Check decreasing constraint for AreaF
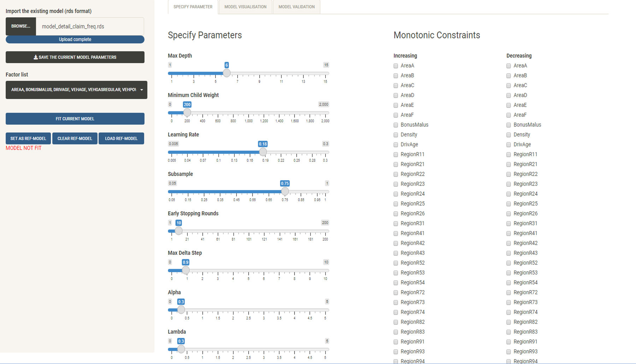Screen dimensions: 636x364 pyautogui.click(x=509, y=115)
